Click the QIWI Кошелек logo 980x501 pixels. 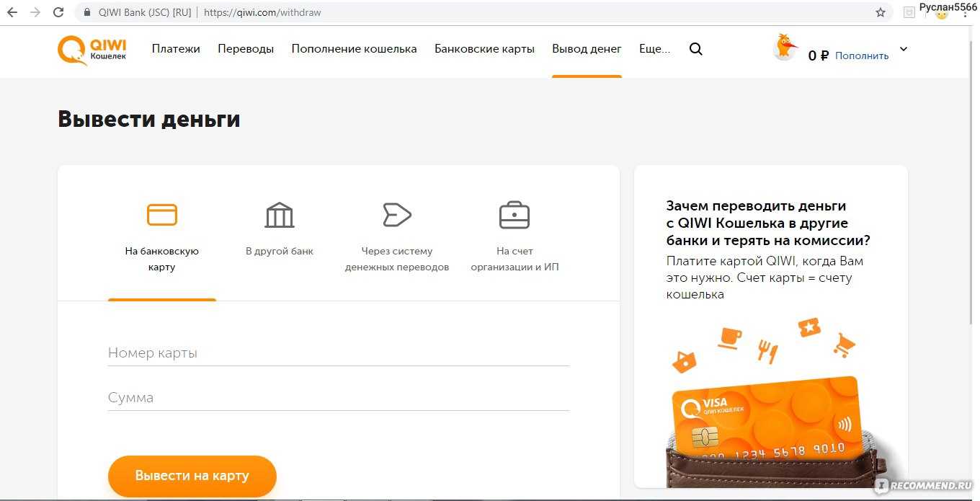click(92, 50)
